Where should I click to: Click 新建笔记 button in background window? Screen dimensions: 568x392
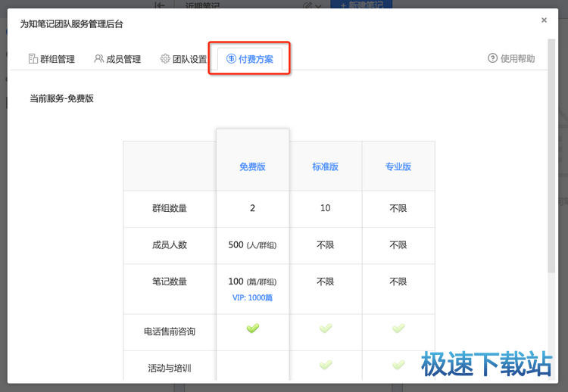[x=361, y=5]
